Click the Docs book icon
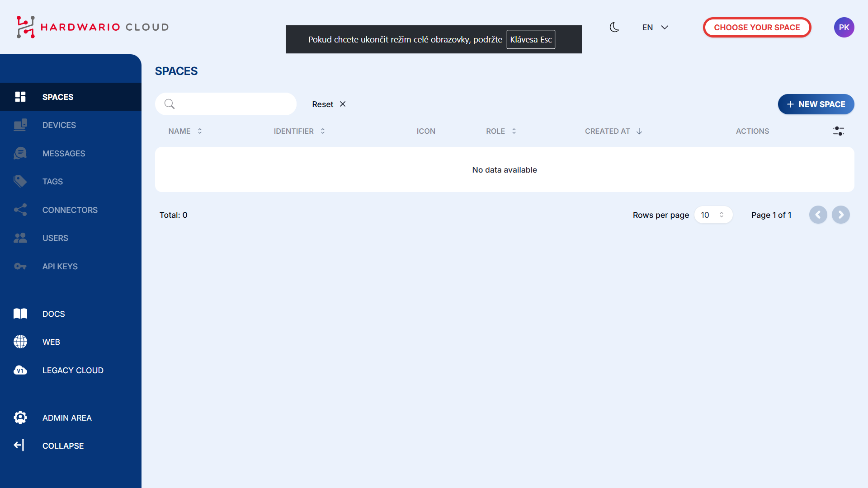868x488 pixels. 20,314
